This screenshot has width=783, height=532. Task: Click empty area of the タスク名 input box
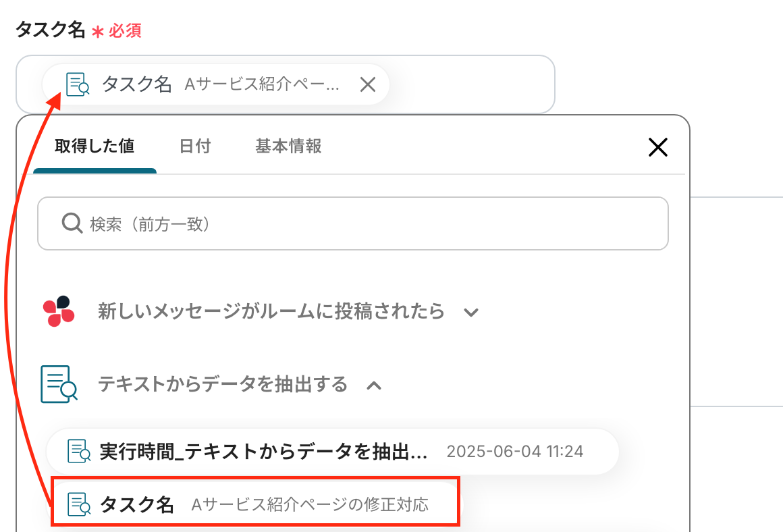coord(473,84)
